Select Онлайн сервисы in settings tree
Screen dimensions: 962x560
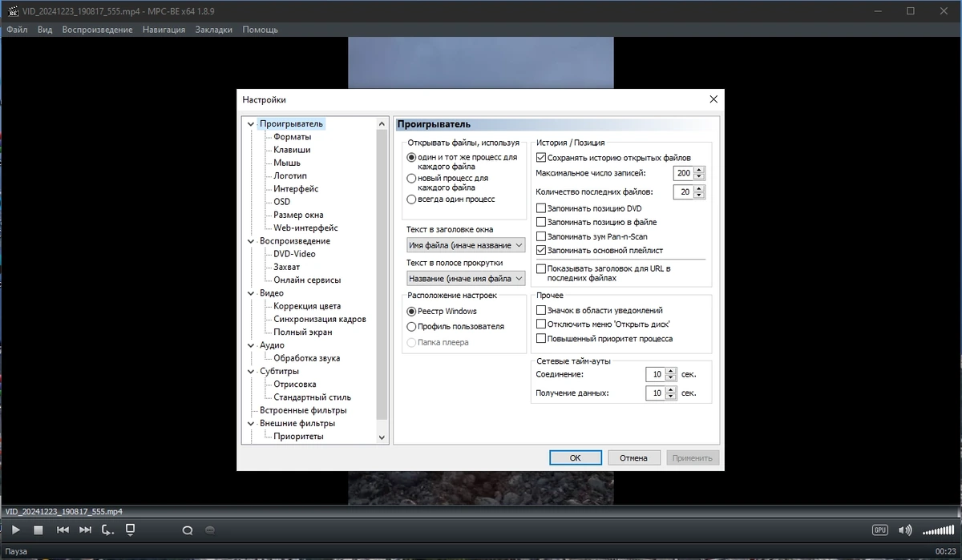click(307, 280)
